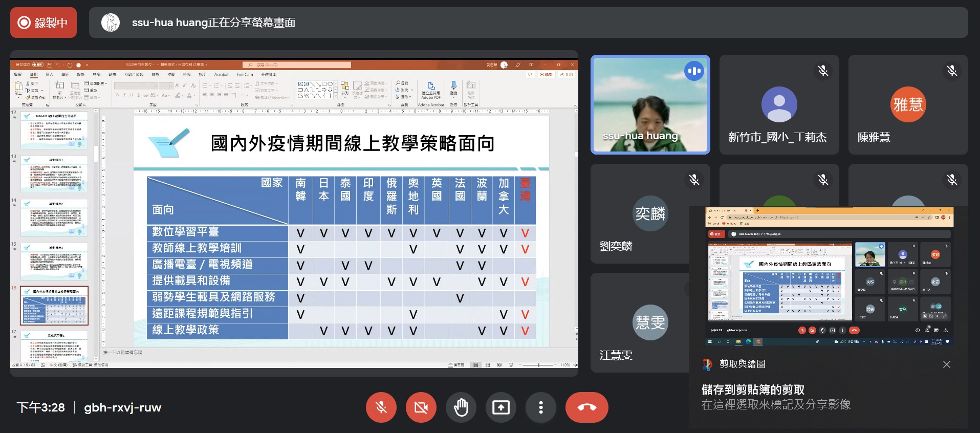Hang up with the red leave-call button
Viewport: 980px width, 433px height.
[x=586, y=407]
